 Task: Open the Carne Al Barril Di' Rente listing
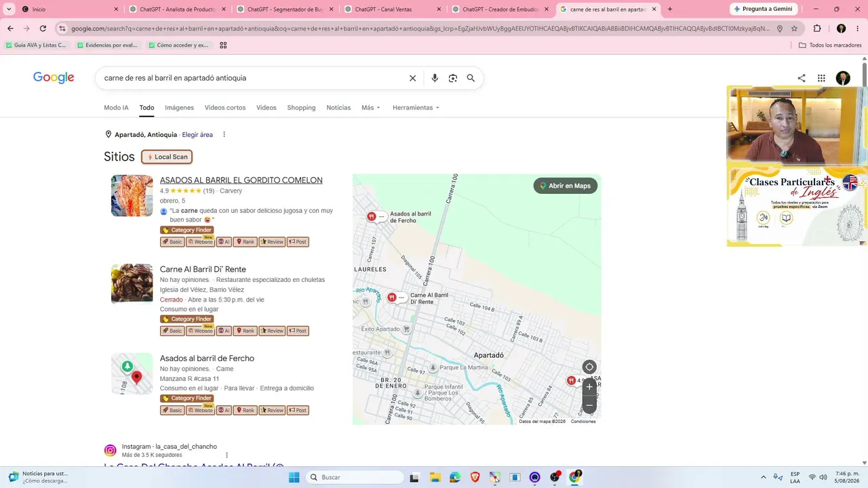(x=203, y=269)
